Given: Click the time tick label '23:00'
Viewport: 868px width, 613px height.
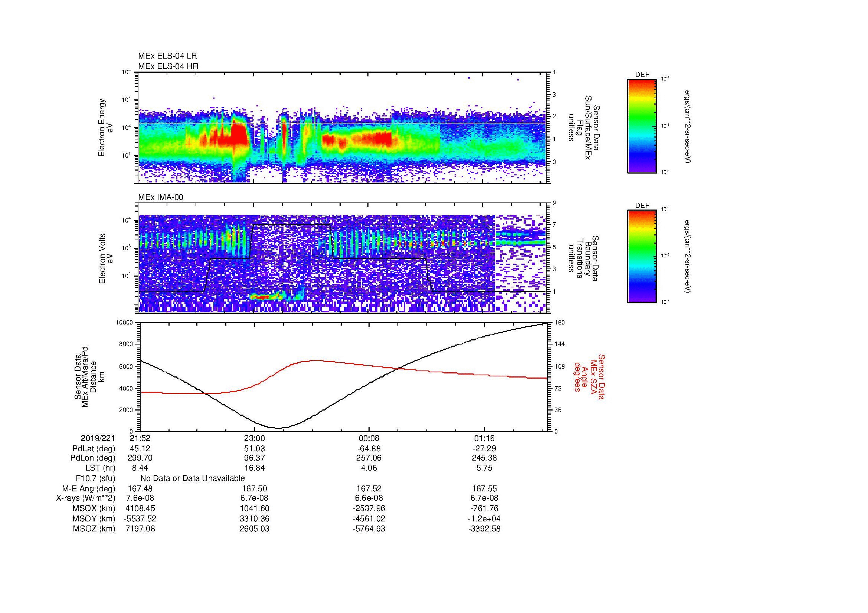Looking at the screenshot, I should point(255,438).
